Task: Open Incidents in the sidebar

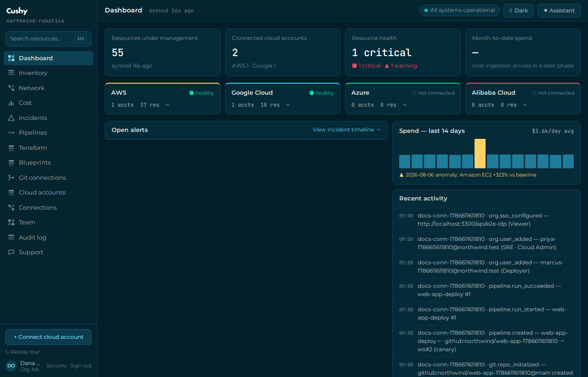Action: click(x=48, y=118)
